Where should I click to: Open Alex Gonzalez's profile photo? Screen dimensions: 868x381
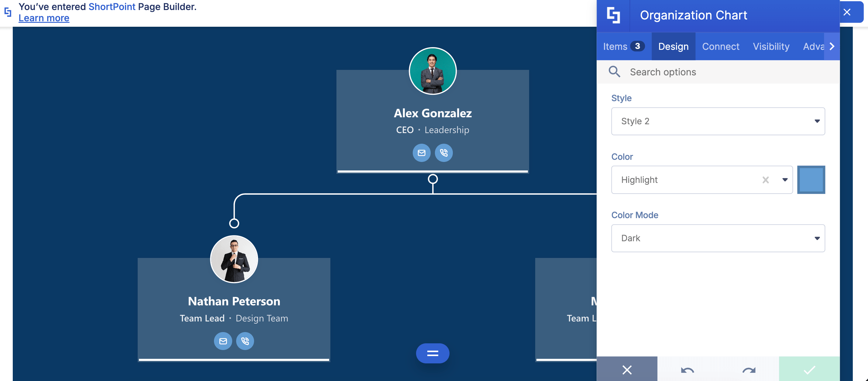click(433, 71)
